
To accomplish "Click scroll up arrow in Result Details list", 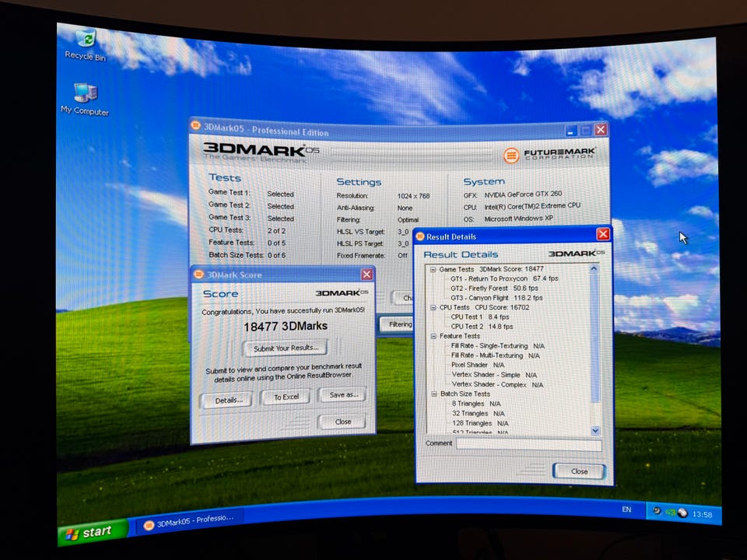I will [x=594, y=268].
